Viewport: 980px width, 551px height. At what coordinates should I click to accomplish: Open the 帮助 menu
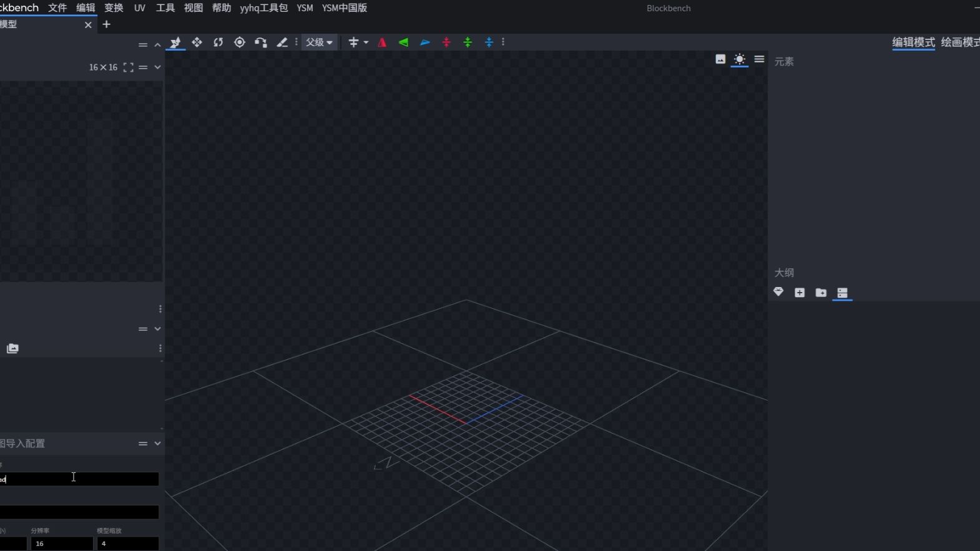click(x=222, y=8)
